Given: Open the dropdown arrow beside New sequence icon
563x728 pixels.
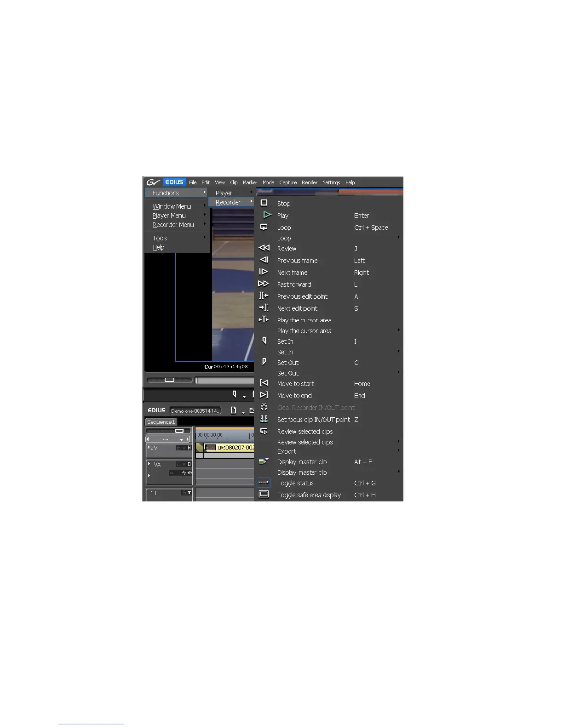Looking at the screenshot, I should [243, 412].
